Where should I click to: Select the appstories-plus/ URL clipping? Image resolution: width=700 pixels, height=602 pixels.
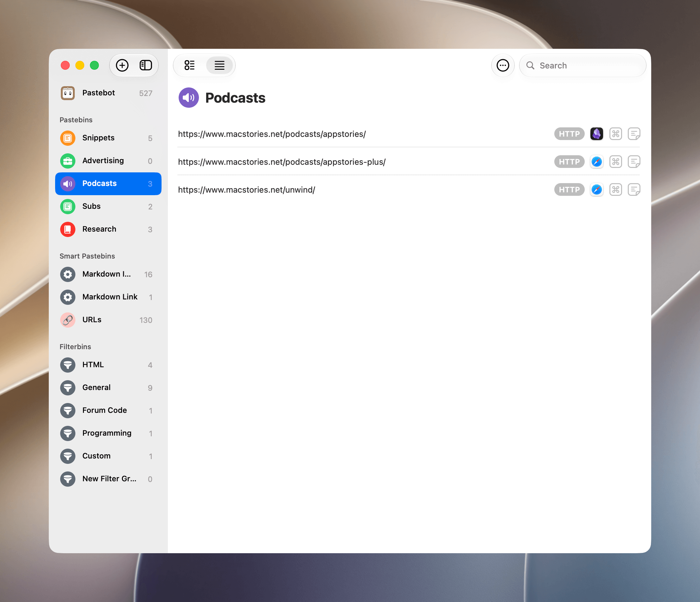click(x=409, y=162)
